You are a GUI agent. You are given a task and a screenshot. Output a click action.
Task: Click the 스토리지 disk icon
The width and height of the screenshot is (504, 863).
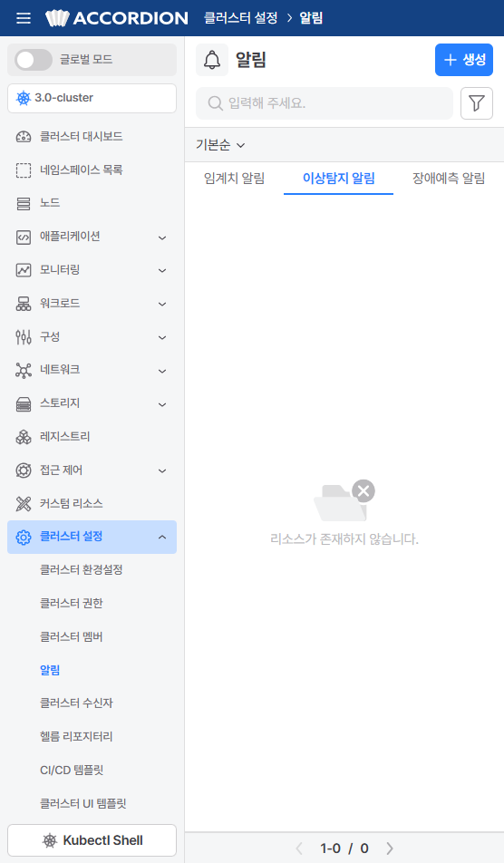pos(23,404)
